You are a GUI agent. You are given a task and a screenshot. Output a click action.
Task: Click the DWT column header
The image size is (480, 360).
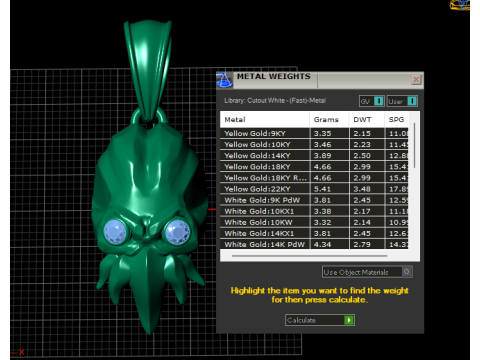366,119
